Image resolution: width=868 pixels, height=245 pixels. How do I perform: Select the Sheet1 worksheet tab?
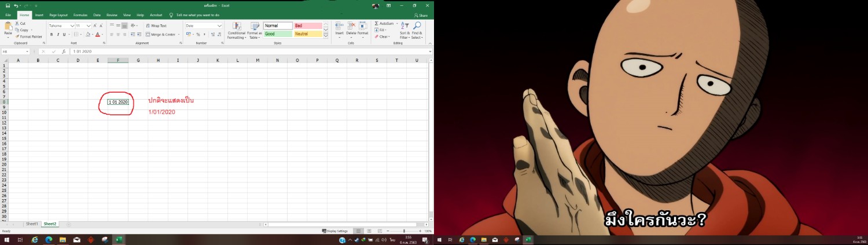(x=32, y=224)
